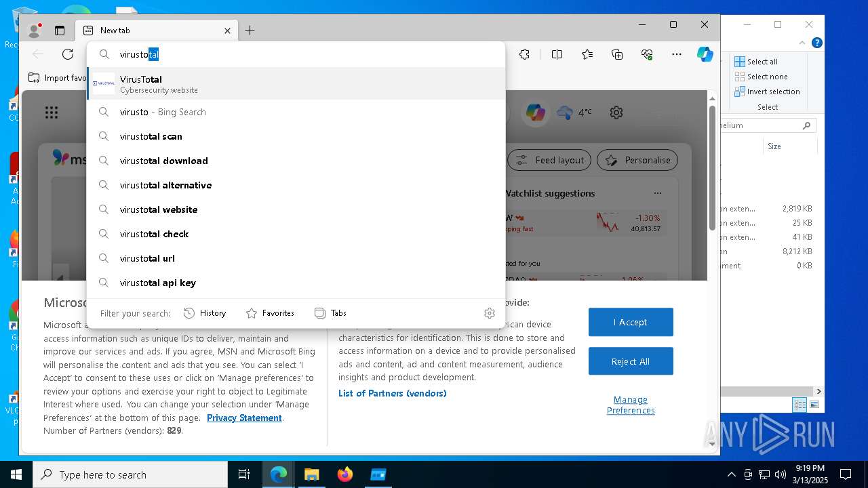Open Manage Preferences link
868x488 pixels.
click(631, 405)
